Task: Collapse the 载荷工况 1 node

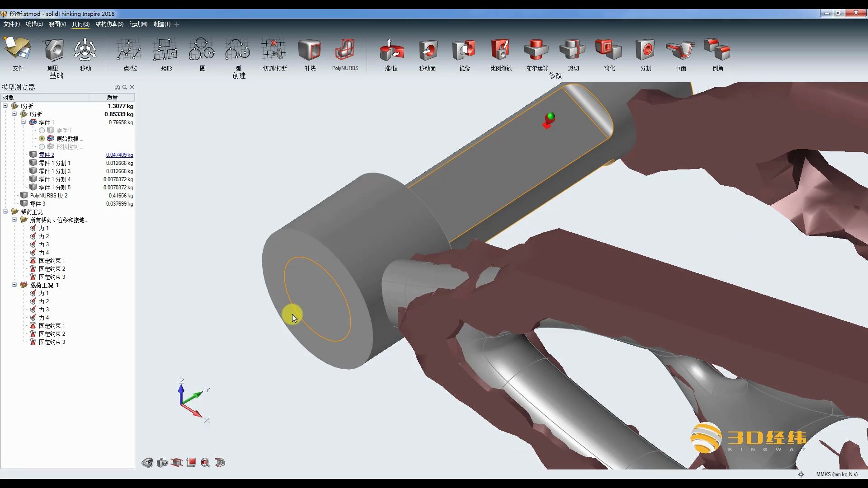Action: 14,285
